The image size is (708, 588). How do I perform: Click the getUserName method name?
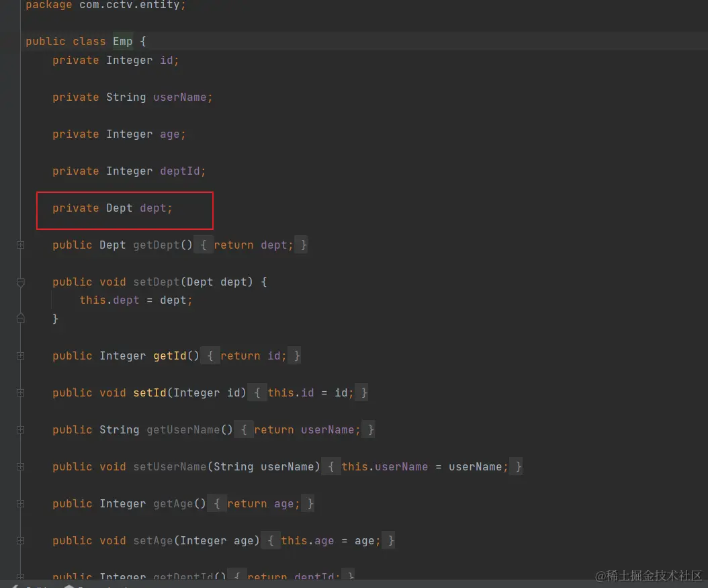[x=183, y=430]
